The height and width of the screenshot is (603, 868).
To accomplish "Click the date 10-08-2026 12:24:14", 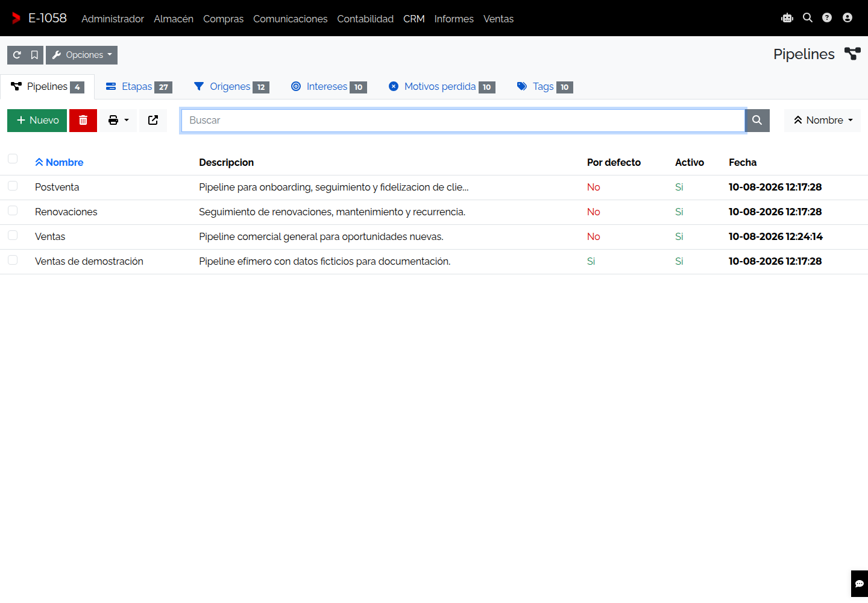I will point(776,236).
